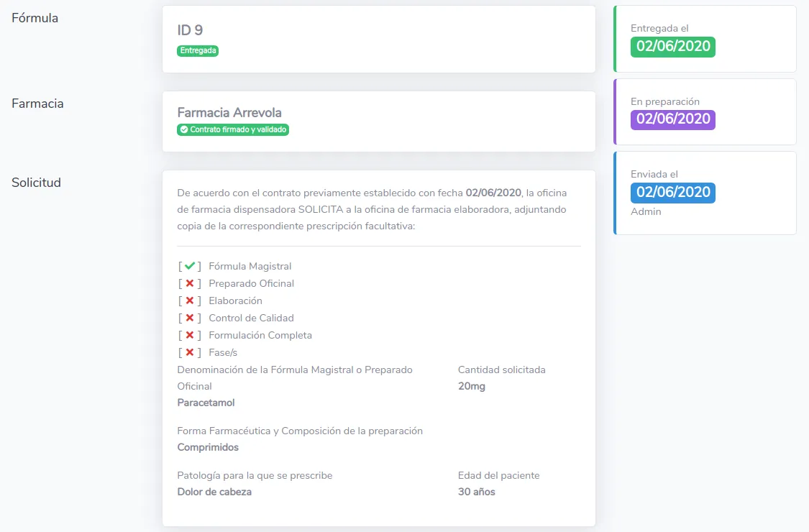809x532 pixels.
Task: Click the green Entregada status badge
Action: pos(198,50)
